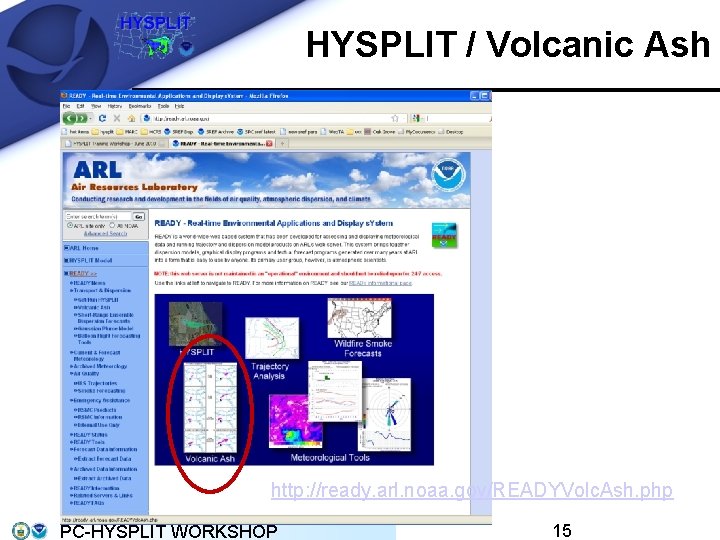The image size is (720, 540).
Task: Open the SREF Archive bookmark
Action: click(216, 132)
